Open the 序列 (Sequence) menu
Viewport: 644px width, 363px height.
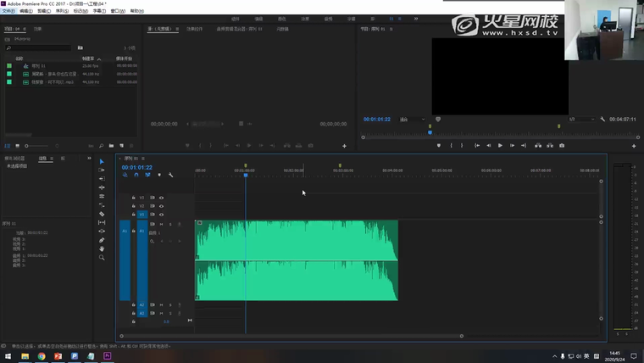(62, 11)
